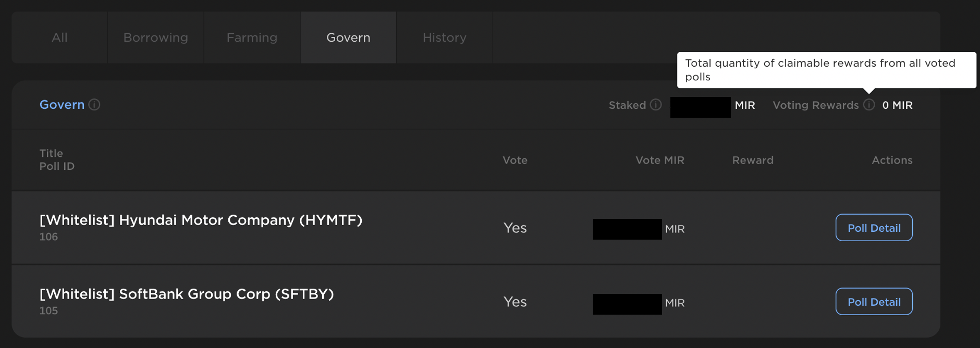Open the History tab
This screenshot has width=980, height=348.
444,37
